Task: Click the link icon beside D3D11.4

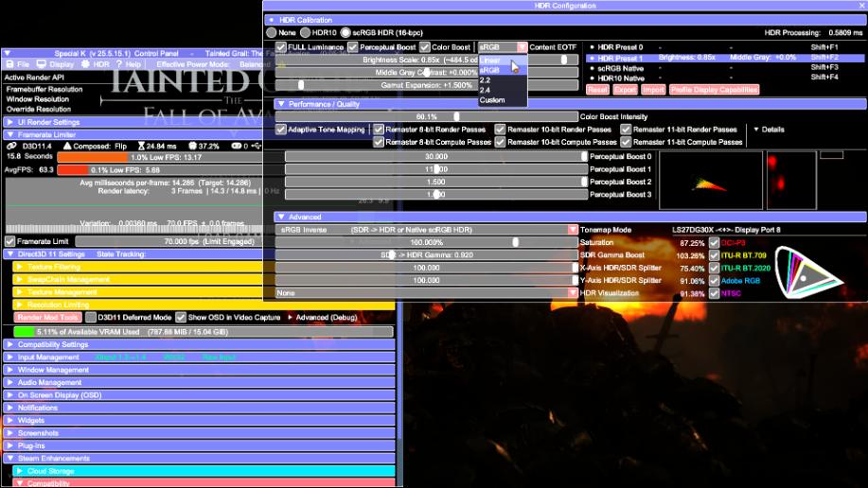Action: click(11, 146)
